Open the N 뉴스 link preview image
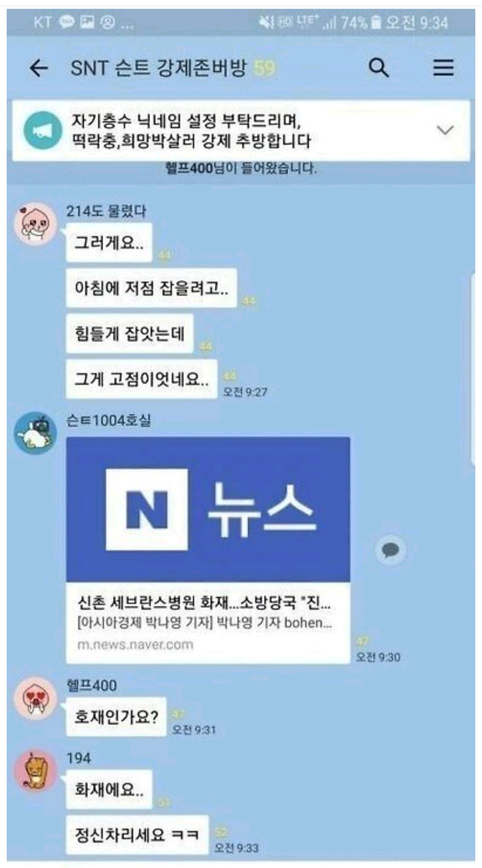The height and width of the screenshot is (868, 482). [208, 509]
